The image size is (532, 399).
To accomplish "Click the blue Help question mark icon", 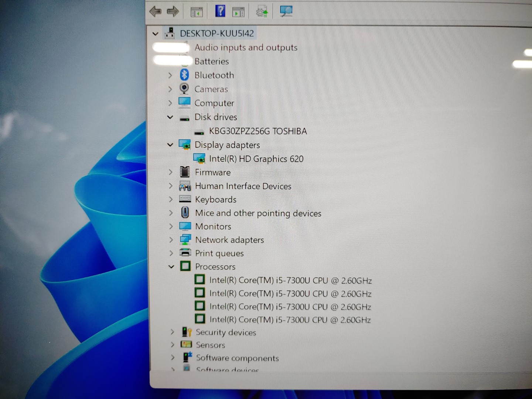I will pyautogui.click(x=220, y=11).
